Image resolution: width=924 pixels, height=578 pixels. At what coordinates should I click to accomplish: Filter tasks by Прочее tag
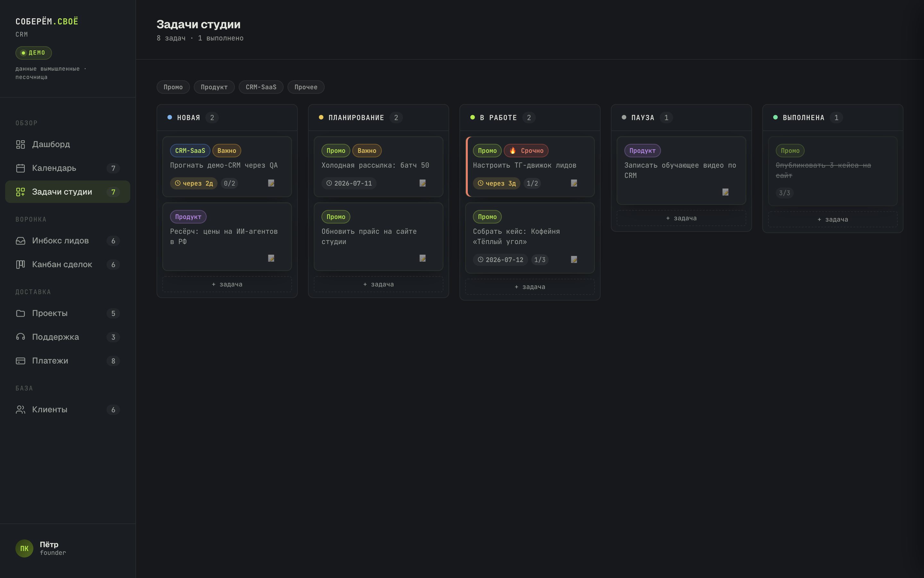[x=306, y=87]
